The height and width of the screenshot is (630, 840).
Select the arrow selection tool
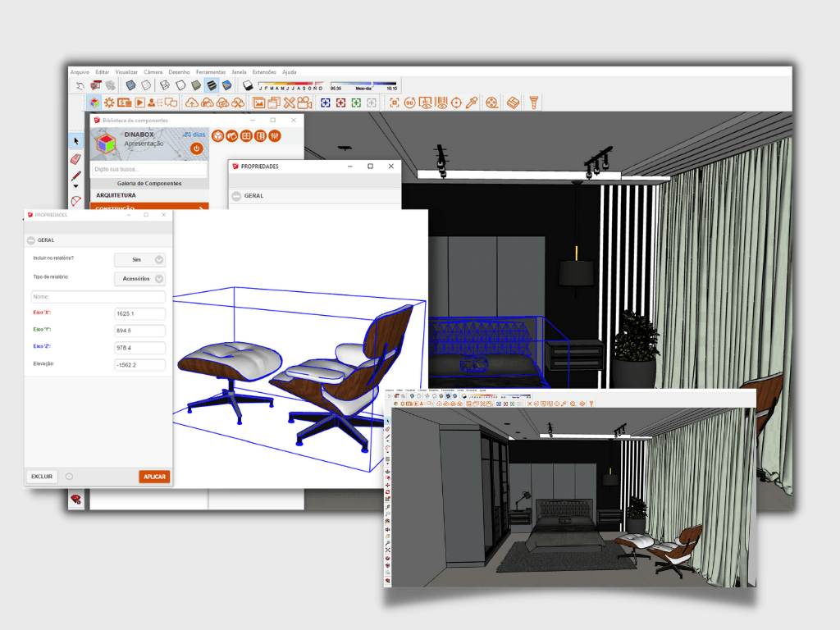pyautogui.click(x=76, y=141)
